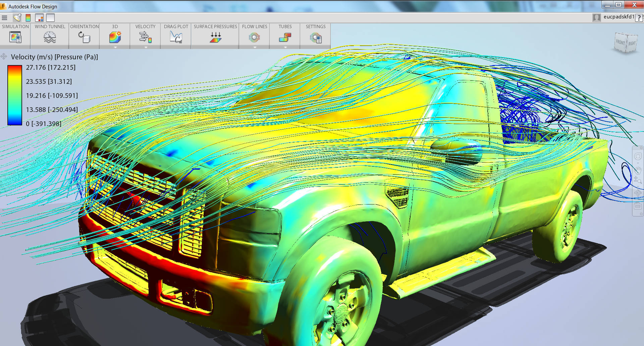
Task: Toggle the color legend display button
Action: point(28,18)
